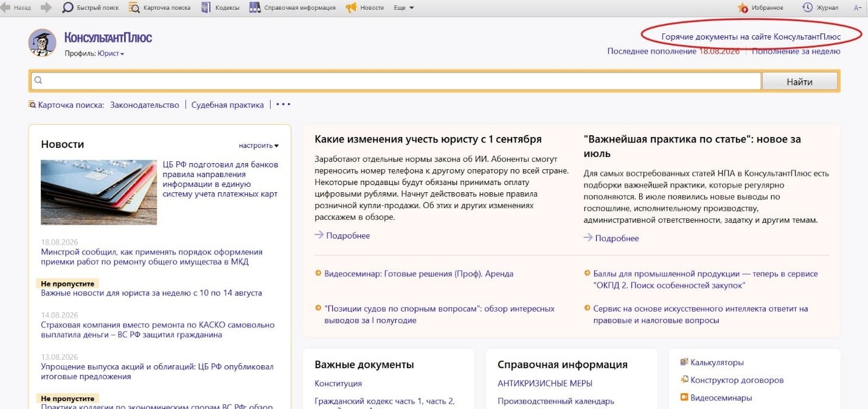Open Гражданский кодекс часть 1, часть 2
This screenshot has width=868, height=409.
click(x=384, y=401)
